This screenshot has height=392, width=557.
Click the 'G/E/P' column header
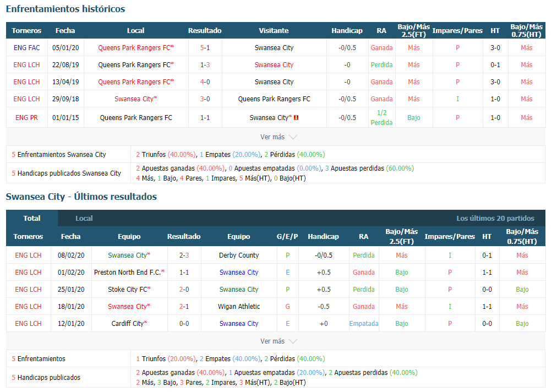pyautogui.click(x=287, y=236)
